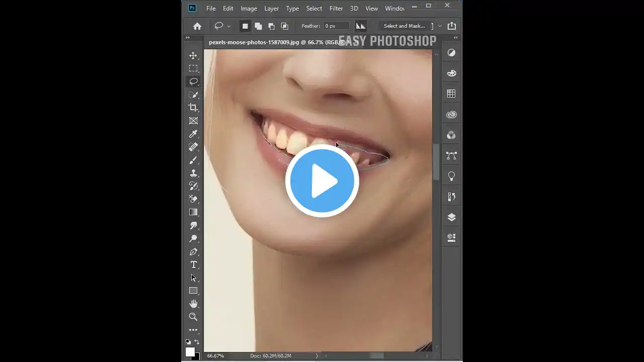This screenshot has width=644, height=362.
Task: Open the Learn panel lightbulb icon
Action: (x=451, y=176)
